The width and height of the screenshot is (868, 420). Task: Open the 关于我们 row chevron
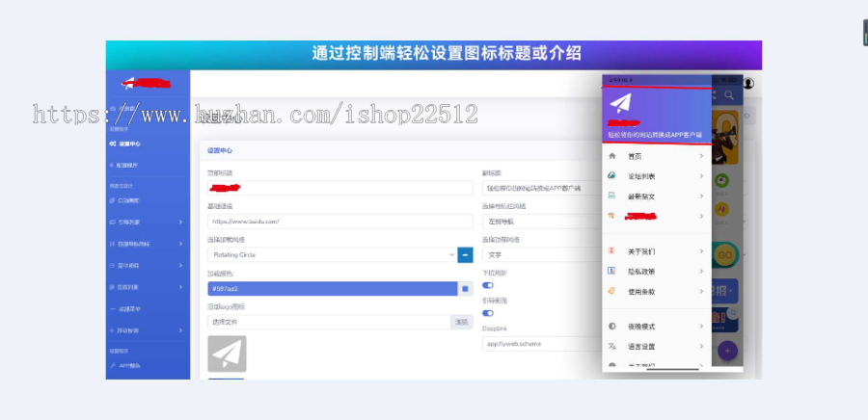[701, 250]
